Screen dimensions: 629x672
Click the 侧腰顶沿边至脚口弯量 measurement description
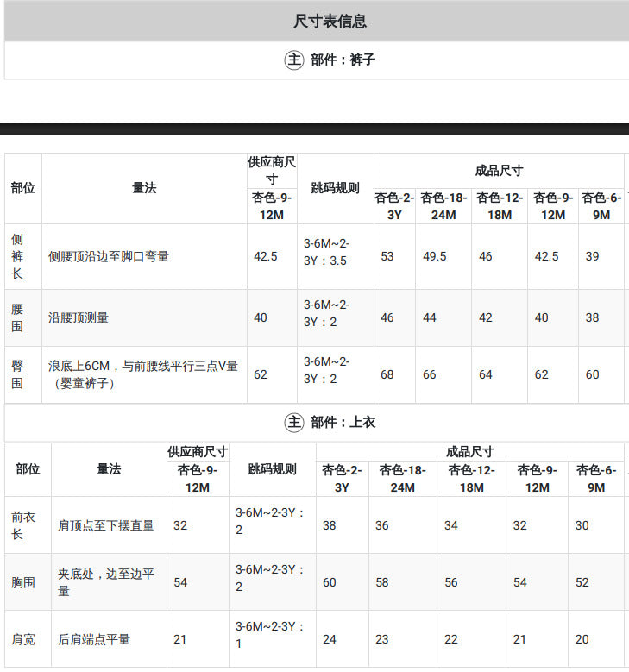109,256
